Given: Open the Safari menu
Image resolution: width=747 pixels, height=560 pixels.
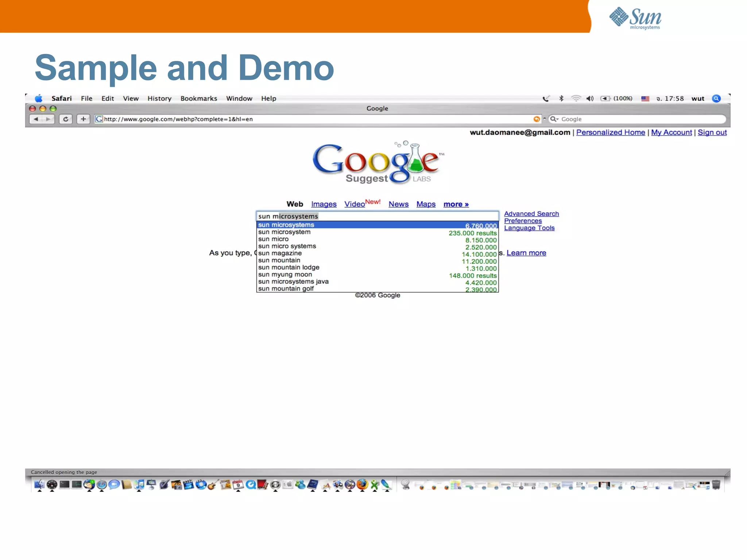Looking at the screenshot, I should pos(61,99).
